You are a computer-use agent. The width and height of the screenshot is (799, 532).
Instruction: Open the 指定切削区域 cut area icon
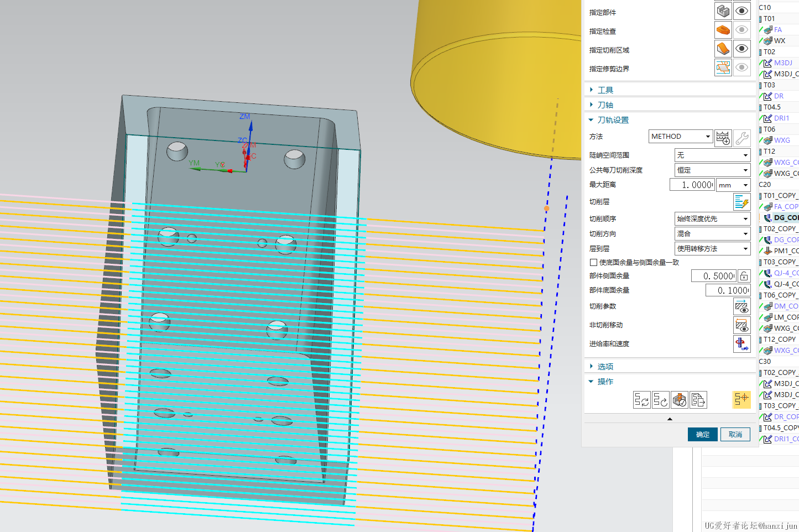(x=723, y=49)
